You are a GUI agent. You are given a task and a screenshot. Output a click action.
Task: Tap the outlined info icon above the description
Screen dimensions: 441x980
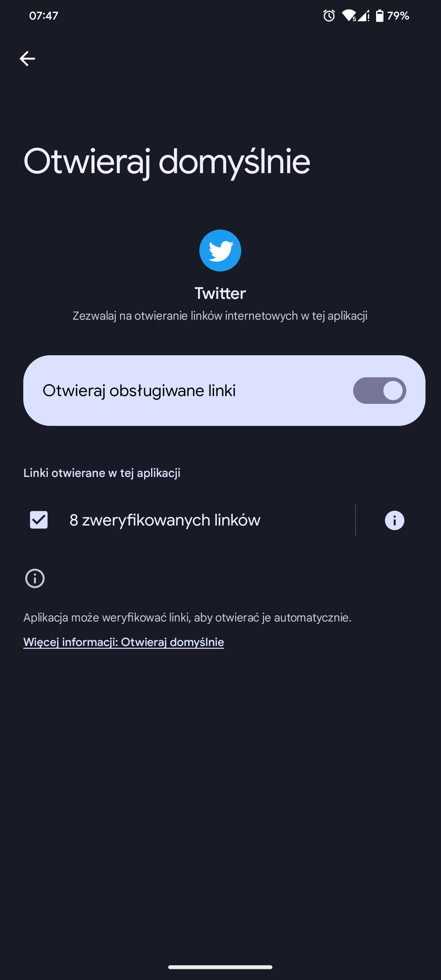pyautogui.click(x=35, y=579)
